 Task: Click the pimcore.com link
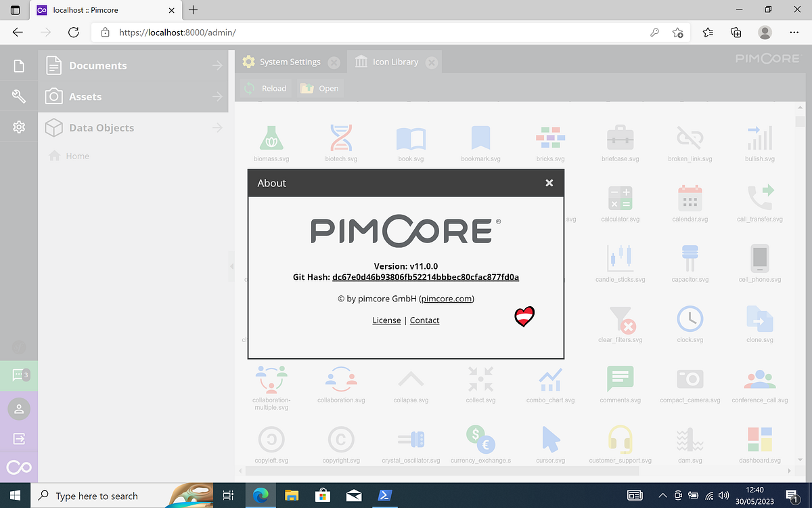pyautogui.click(x=447, y=298)
